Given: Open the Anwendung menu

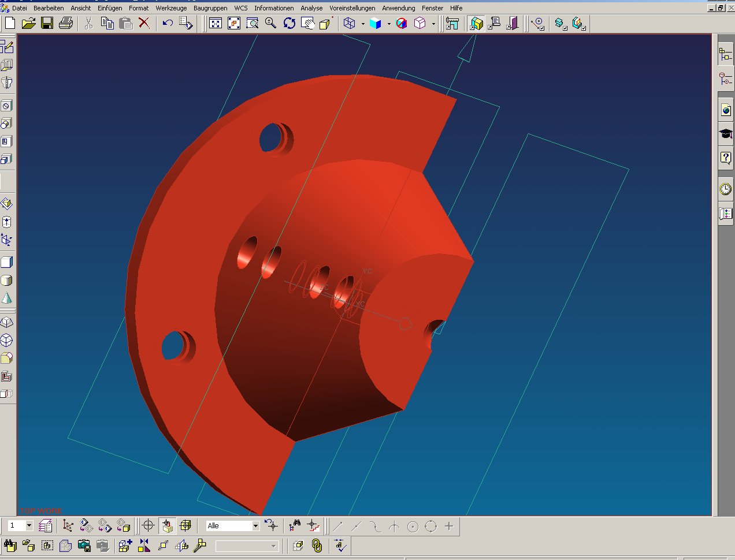Looking at the screenshot, I should pyautogui.click(x=399, y=8).
